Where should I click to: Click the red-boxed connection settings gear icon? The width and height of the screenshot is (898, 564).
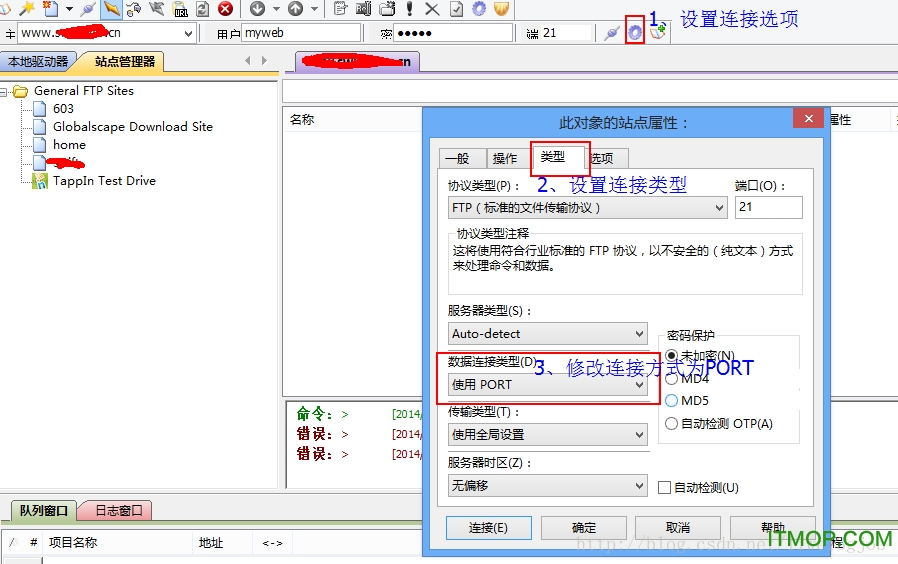point(635,32)
